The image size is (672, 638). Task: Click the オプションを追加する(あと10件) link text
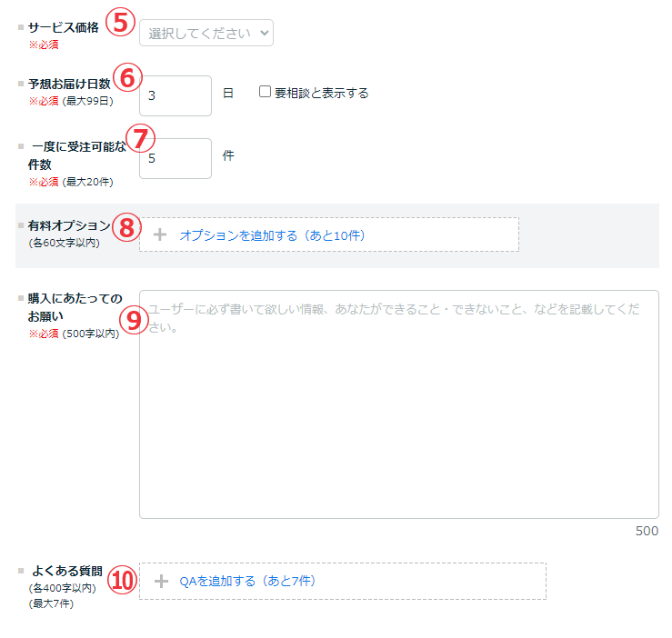click(x=273, y=235)
